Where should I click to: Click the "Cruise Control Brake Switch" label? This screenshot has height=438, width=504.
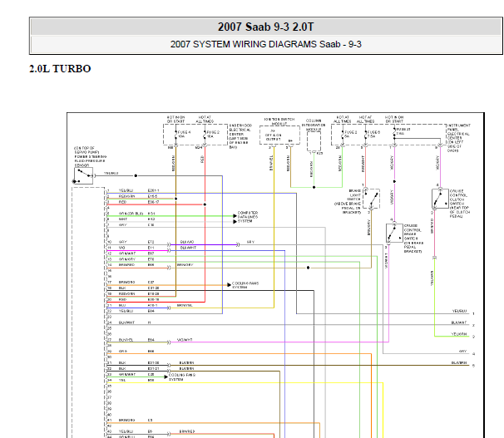413,239
